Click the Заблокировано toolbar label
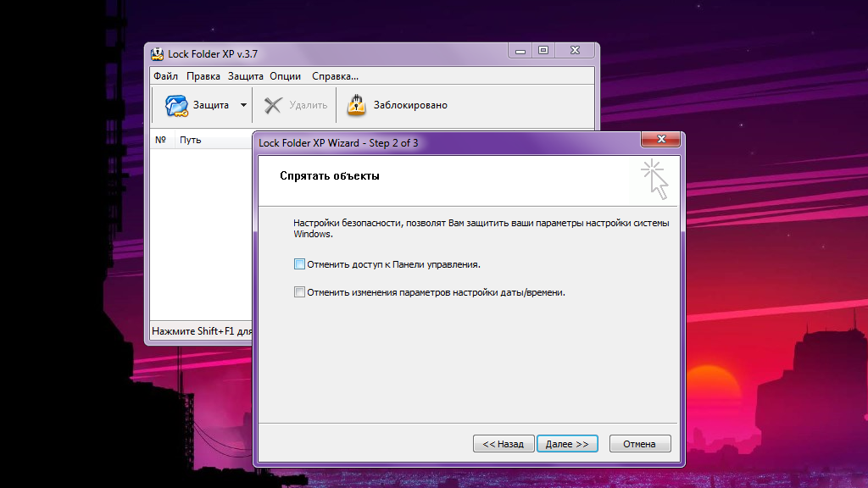The image size is (868, 488). tap(410, 105)
